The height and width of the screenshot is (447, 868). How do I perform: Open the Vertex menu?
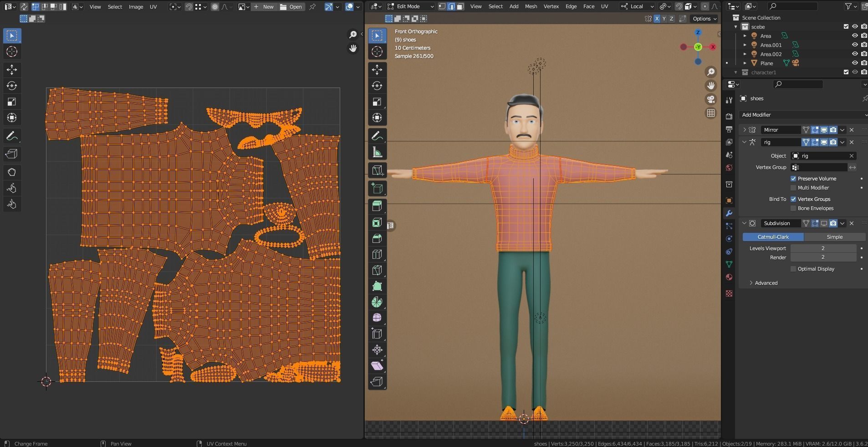point(551,6)
